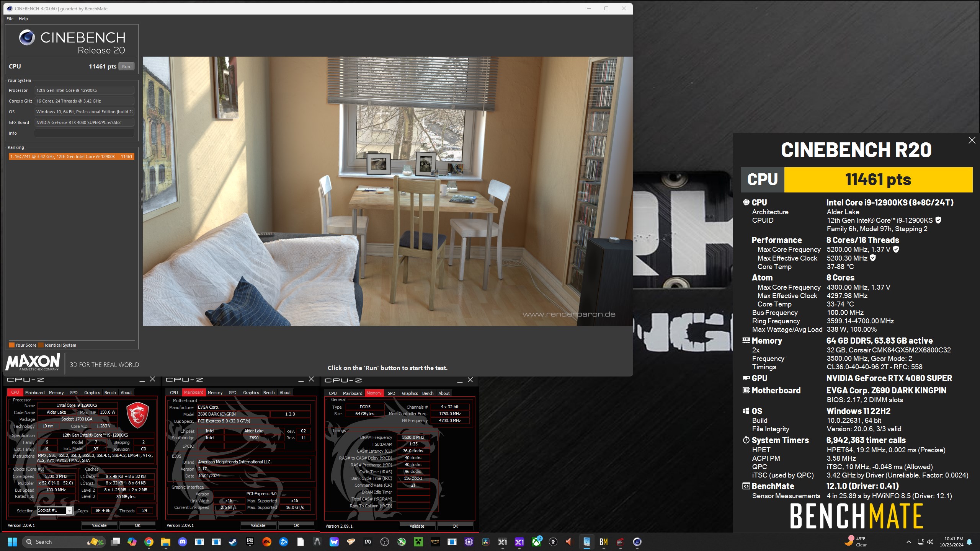Image resolution: width=980 pixels, height=551 pixels.
Task: Open Memory tab in the Mainboard CPU-Z window
Action: point(215,393)
